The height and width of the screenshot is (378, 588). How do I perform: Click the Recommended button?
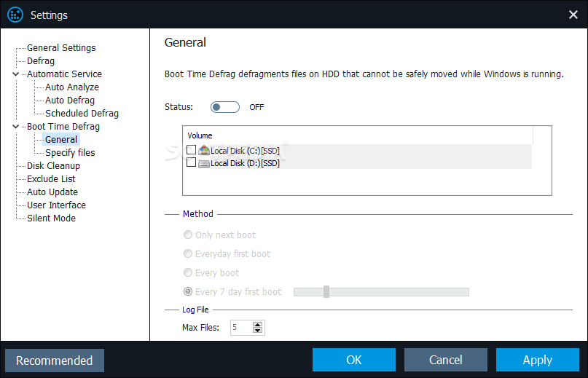(55, 361)
